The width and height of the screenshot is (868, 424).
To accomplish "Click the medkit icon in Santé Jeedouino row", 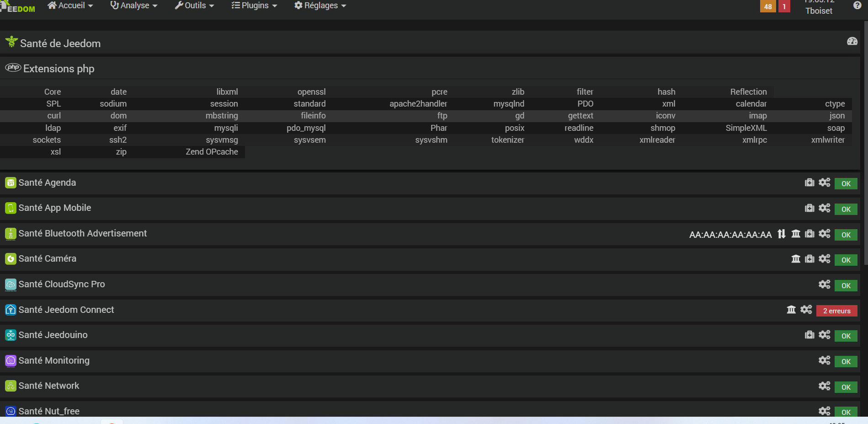I will point(809,335).
